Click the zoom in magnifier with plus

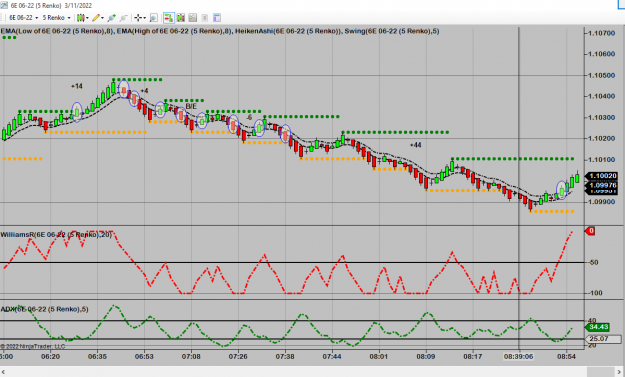[x=112, y=18]
